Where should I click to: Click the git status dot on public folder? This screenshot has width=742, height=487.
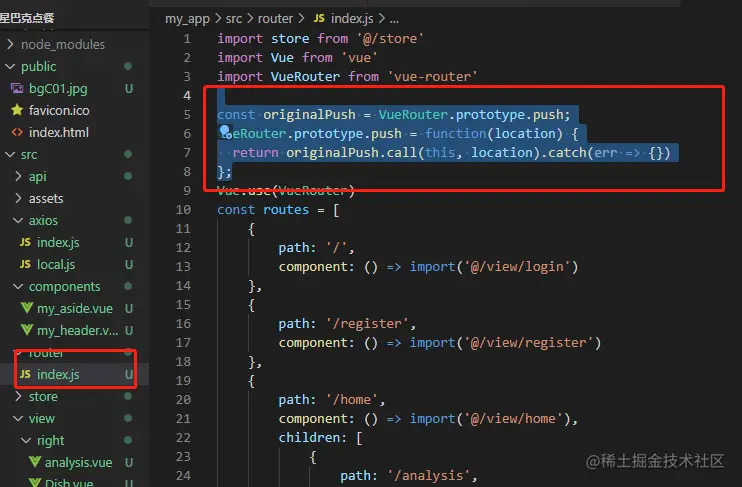point(128,66)
